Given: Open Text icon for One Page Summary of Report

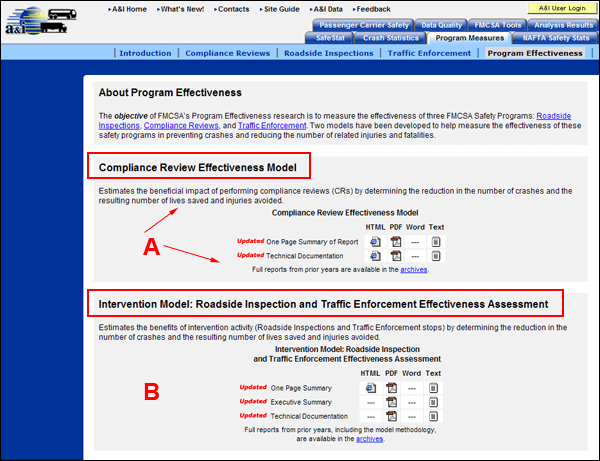Looking at the screenshot, I should (x=436, y=242).
